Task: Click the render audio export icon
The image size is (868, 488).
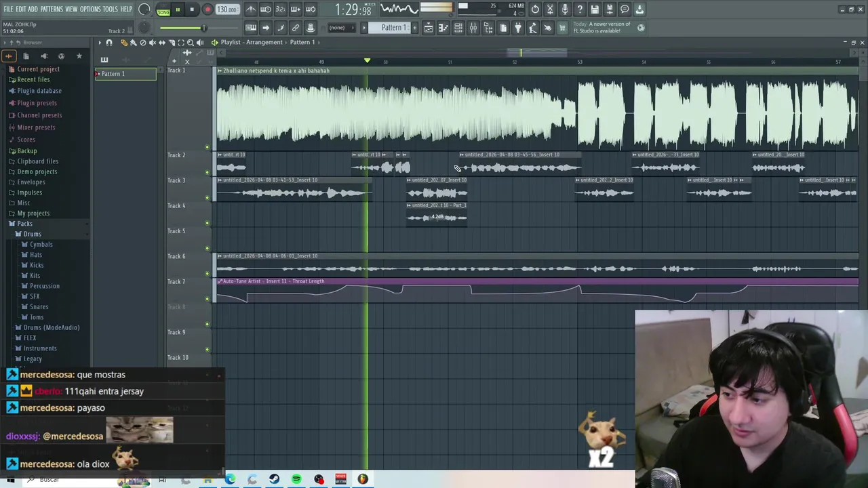Action: [x=610, y=9]
